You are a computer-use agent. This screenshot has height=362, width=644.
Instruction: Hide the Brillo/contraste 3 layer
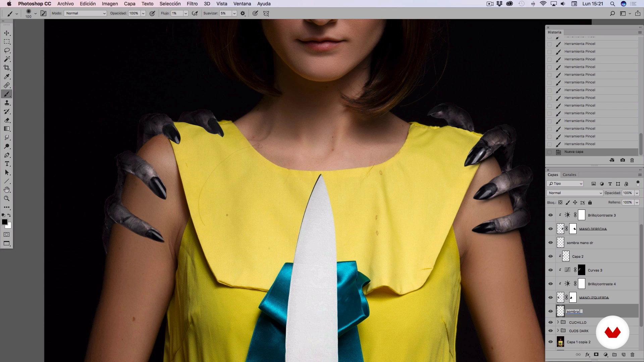(550, 215)
